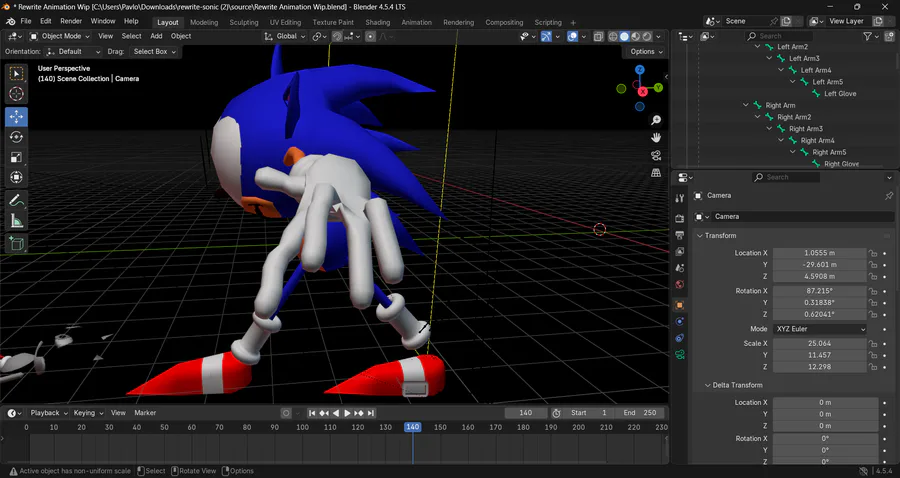The width and height of the screenshot is (900, 478).
Task: Select the Add Cube tool
Action: [16, 243]
